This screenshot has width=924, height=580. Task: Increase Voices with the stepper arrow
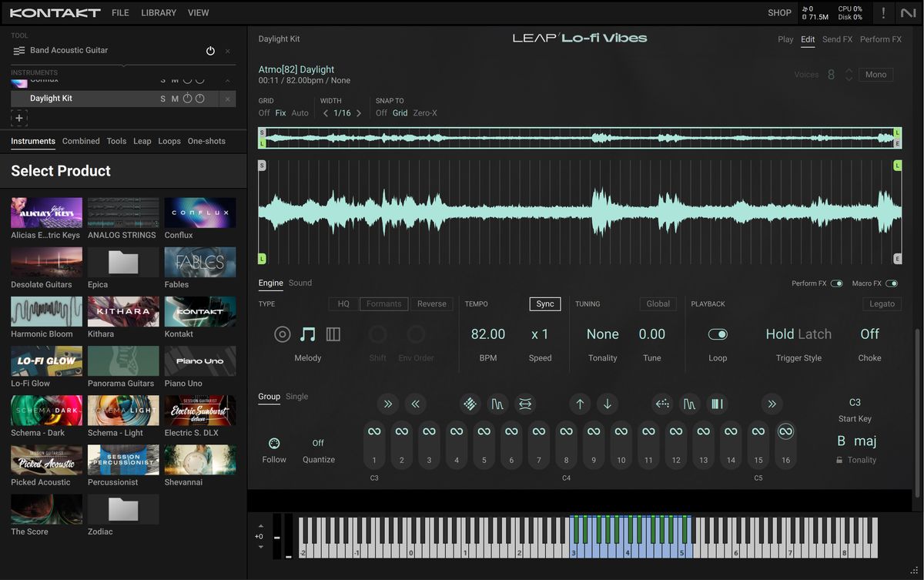point(849,70)
